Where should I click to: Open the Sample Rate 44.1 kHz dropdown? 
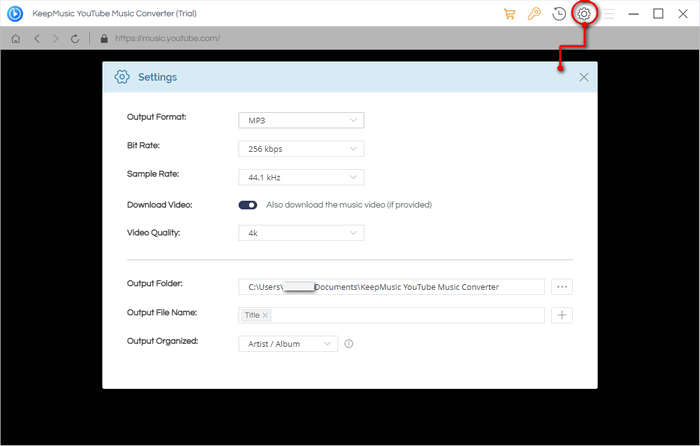[301, 178]
